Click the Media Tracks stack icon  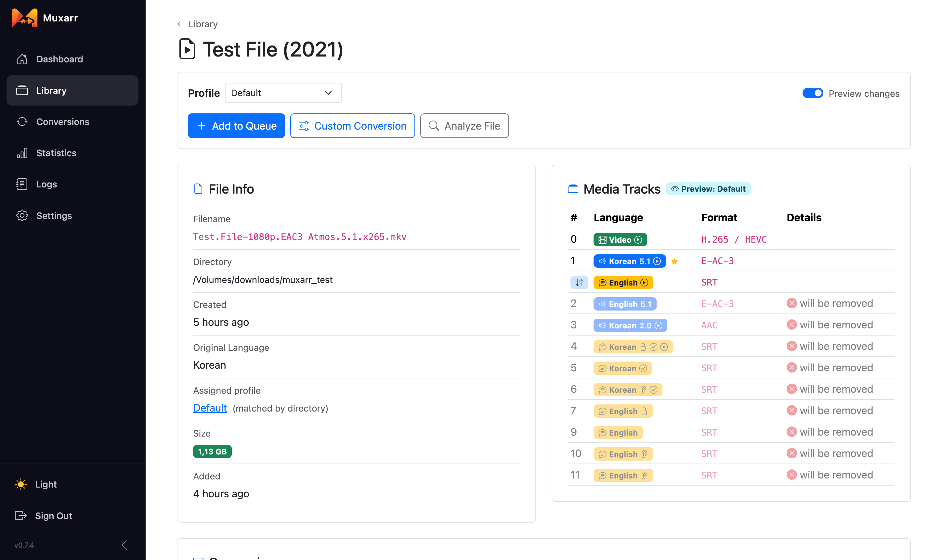pos(573,189)
